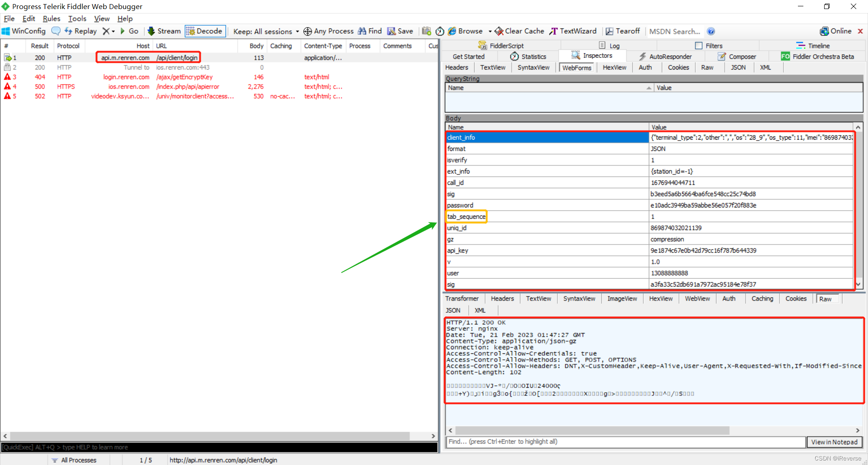Open the Remove sessions dropdown arrow
868x465 pixels.
[113, 32]
